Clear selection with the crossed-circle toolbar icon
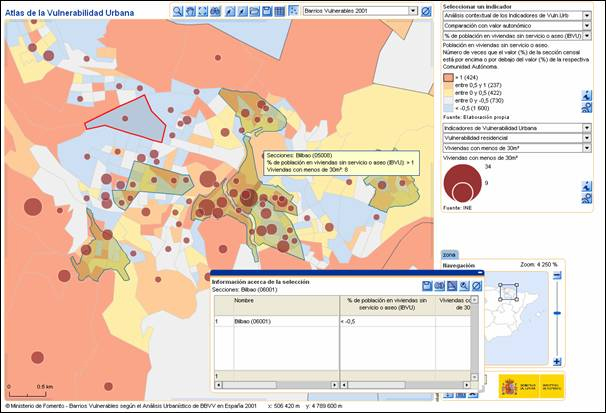This screenshot has height=413, width=606. (426, 11)
